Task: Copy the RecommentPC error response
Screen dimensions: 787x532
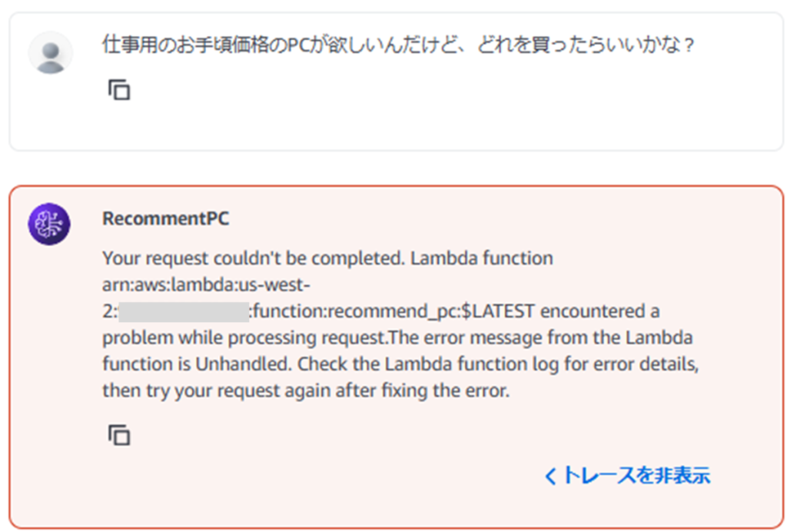Action: click(119, 436)
